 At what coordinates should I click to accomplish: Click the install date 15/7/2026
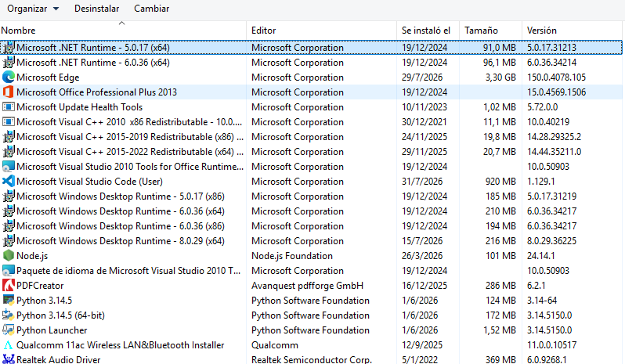tap(422, 241)
